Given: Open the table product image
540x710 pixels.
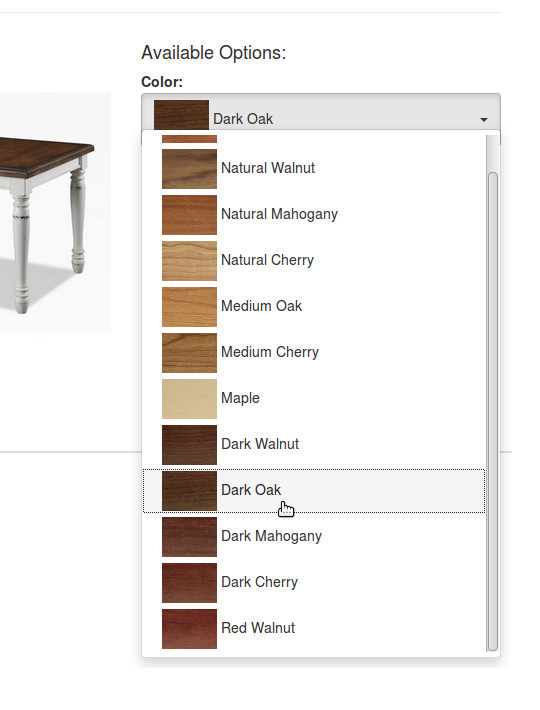Looking at the screenshot, I should click(x=55, y=212).
